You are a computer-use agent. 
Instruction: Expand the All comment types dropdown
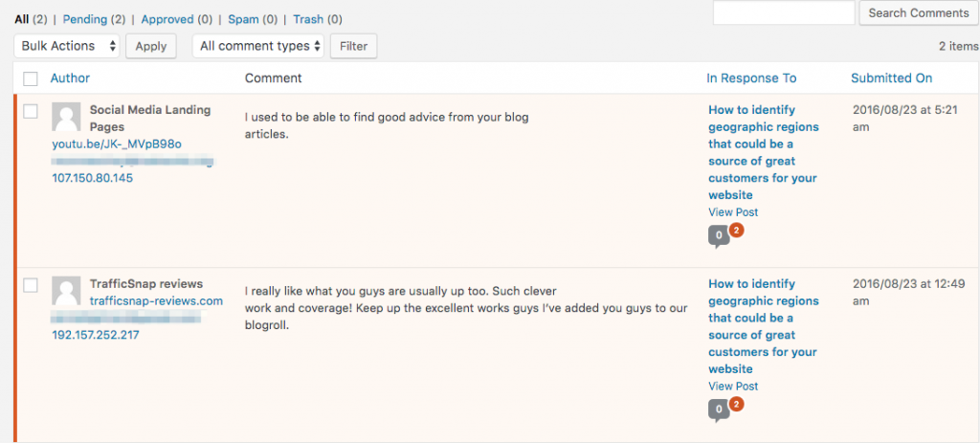(258, 46)
